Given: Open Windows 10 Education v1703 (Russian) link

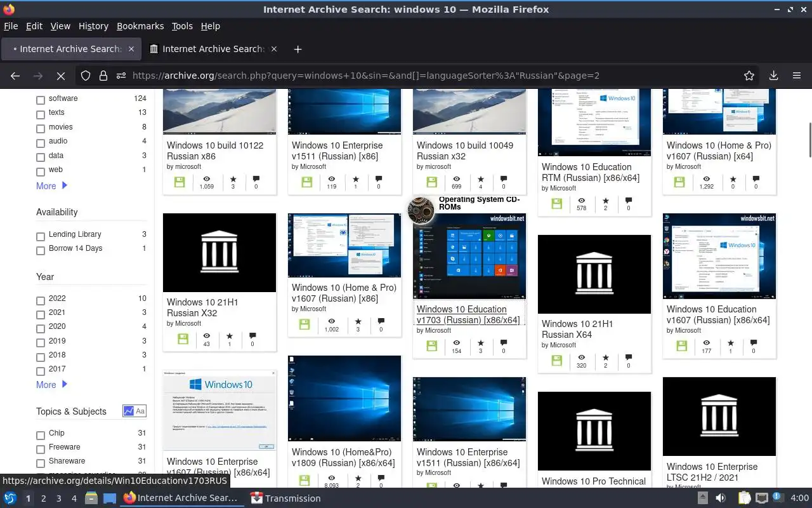Looking at the screenshot, I should point(468,315).
